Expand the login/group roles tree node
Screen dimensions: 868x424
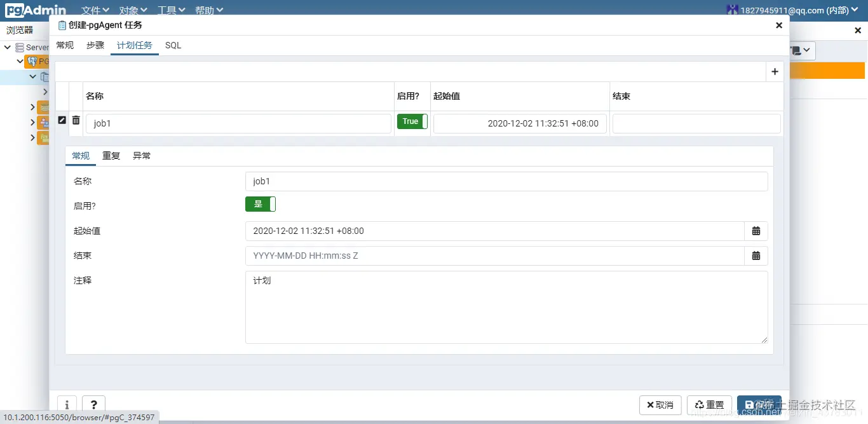33,122
